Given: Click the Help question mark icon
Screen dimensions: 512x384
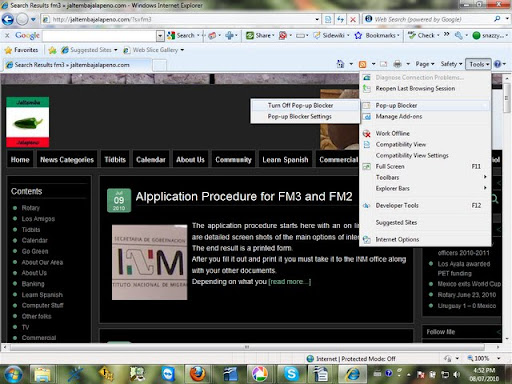Looking at the screenshot, I should click(497, 64).
